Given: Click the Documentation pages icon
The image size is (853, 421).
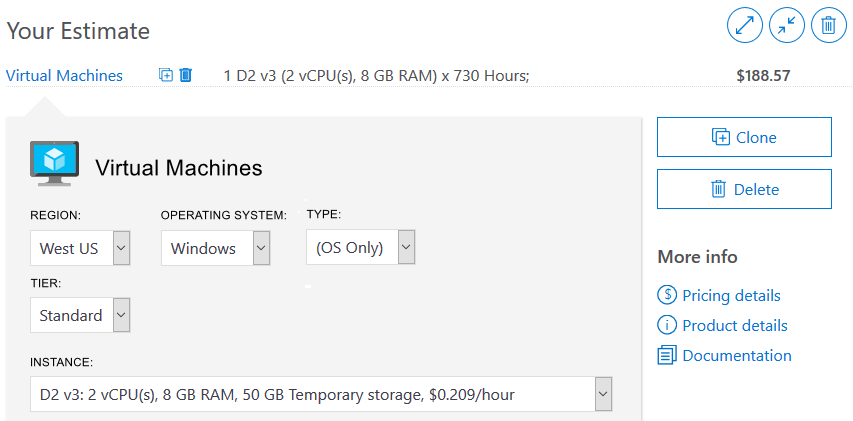Looking at the screenshot, I should [667, 355].
